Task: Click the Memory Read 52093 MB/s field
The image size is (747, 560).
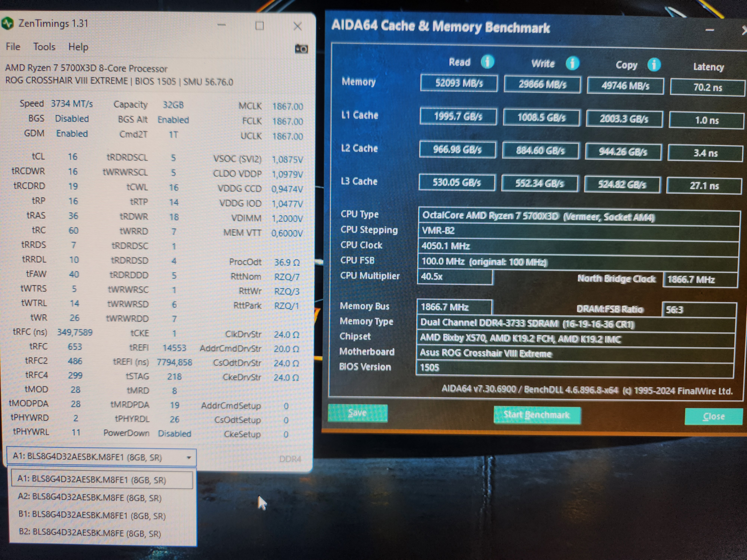Action: point(459,83)
